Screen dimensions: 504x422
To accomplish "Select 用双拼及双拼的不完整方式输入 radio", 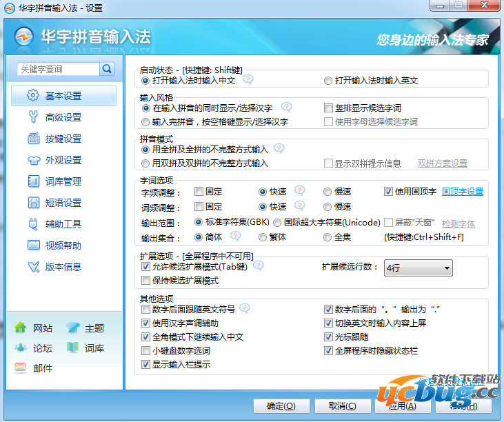I will pyautogui.click(x=145, y=163).
